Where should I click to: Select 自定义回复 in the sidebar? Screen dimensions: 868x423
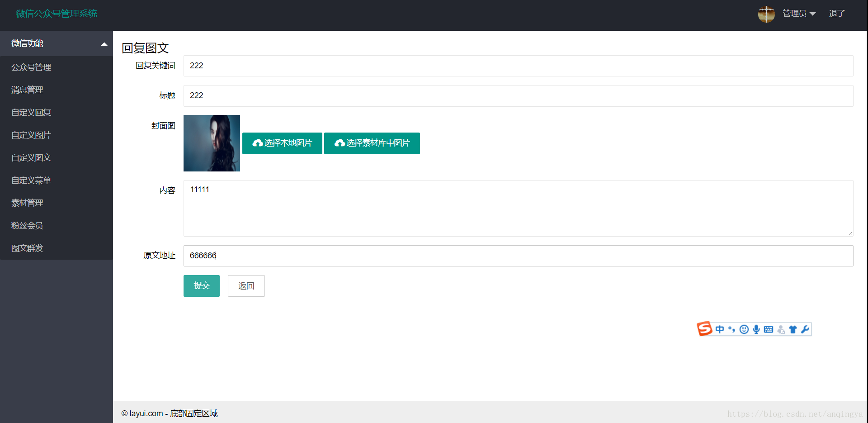click(57, 113)
